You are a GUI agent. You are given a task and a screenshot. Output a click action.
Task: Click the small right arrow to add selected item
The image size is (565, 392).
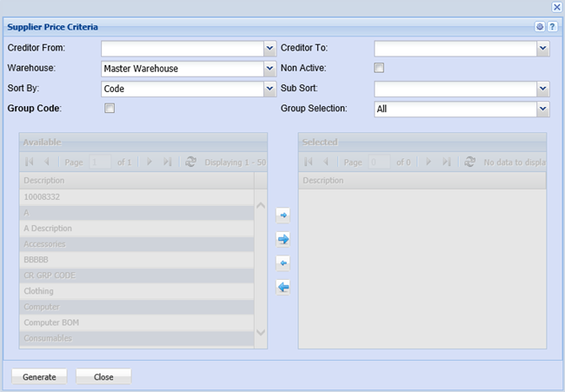tap(282, 214)
